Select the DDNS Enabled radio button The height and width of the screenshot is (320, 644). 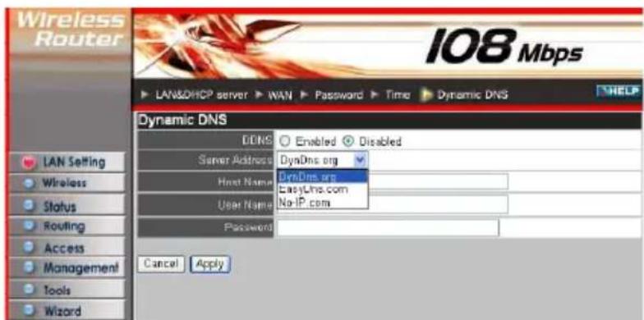[x=286, y=141]
